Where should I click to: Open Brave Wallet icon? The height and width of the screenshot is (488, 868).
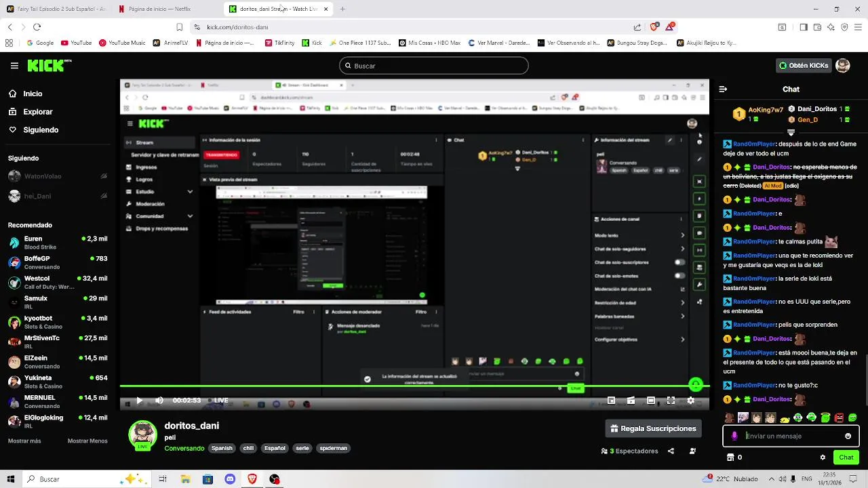817,27
